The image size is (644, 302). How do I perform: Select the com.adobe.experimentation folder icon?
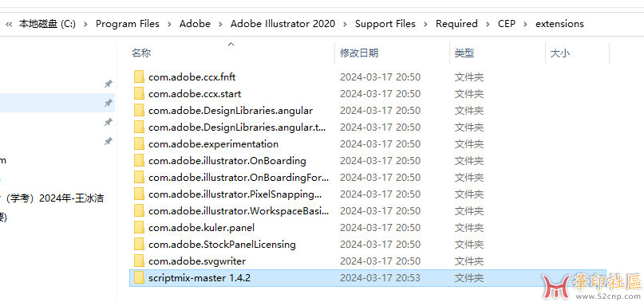(139, 144)
